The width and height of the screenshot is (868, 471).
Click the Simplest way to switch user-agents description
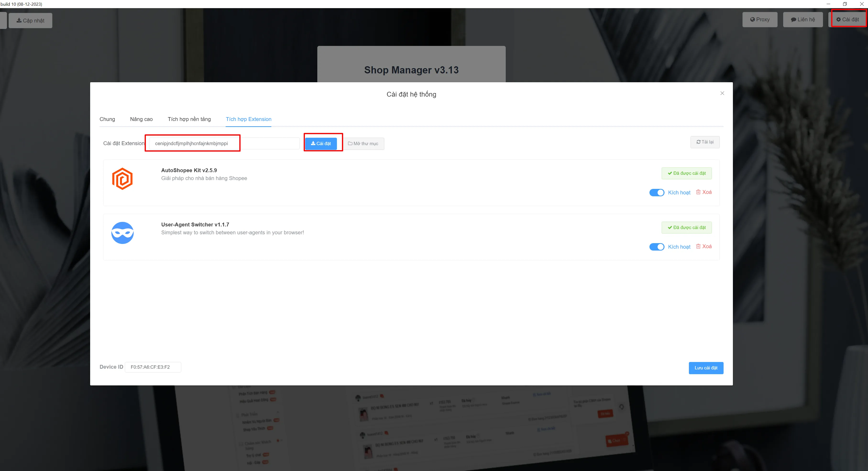(x=232, y=232)
